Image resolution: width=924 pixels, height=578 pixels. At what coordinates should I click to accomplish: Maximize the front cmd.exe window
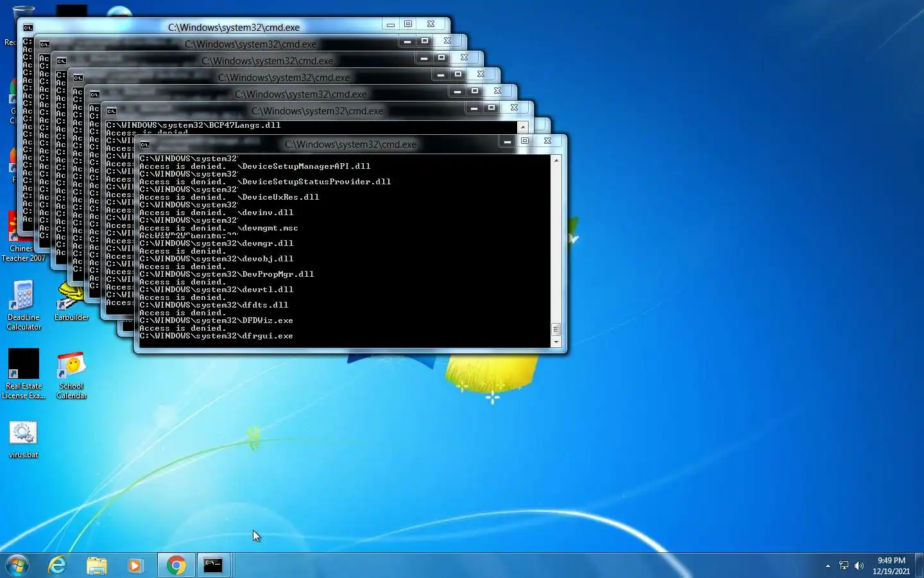click(524, 141)
